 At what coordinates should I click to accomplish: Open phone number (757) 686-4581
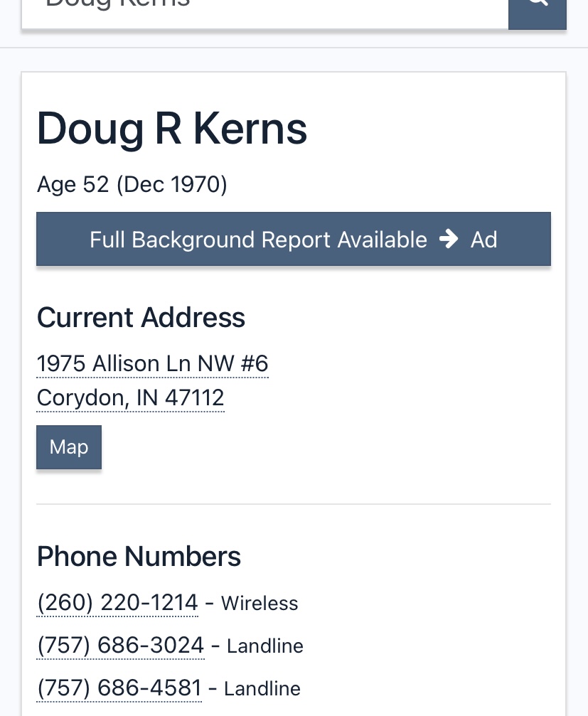tap(119, 688)
